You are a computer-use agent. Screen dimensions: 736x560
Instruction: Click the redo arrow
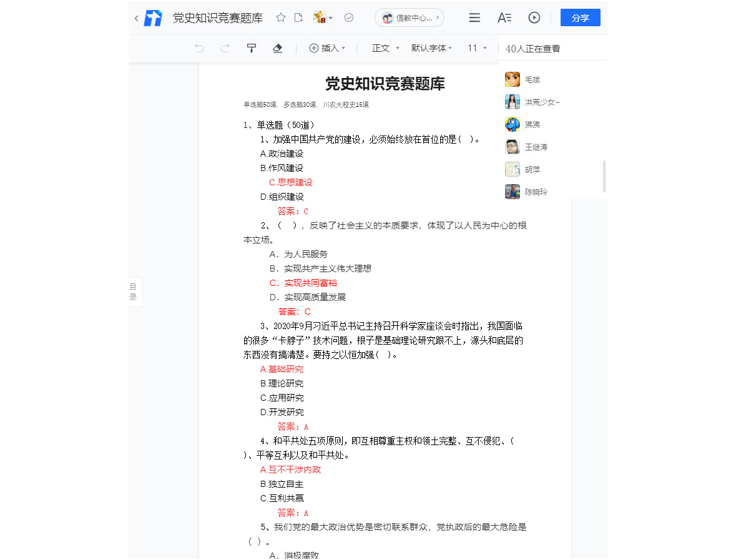pos(225,47)
